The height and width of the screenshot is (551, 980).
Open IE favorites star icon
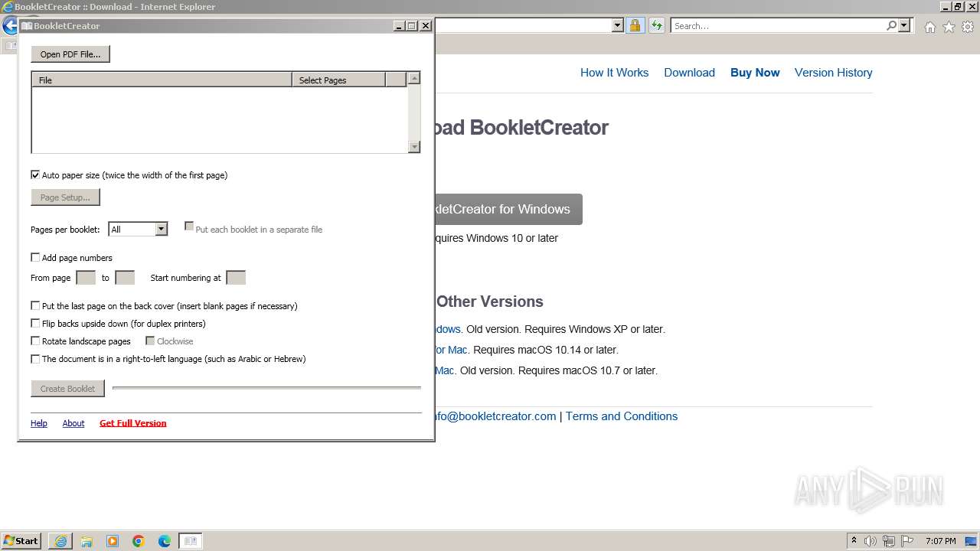click(x=949, y=27)
